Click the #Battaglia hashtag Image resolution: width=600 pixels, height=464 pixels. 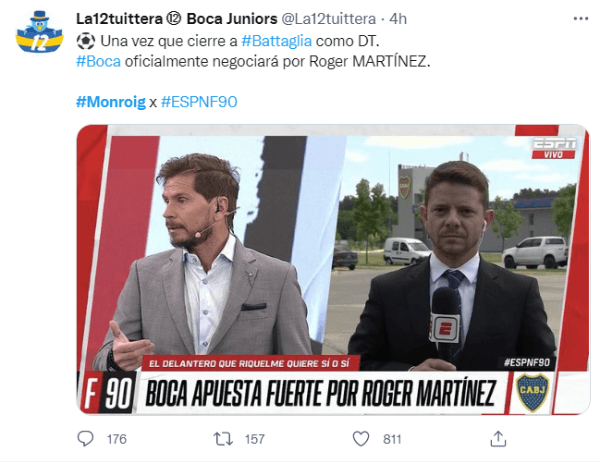[x=277, y=41]
